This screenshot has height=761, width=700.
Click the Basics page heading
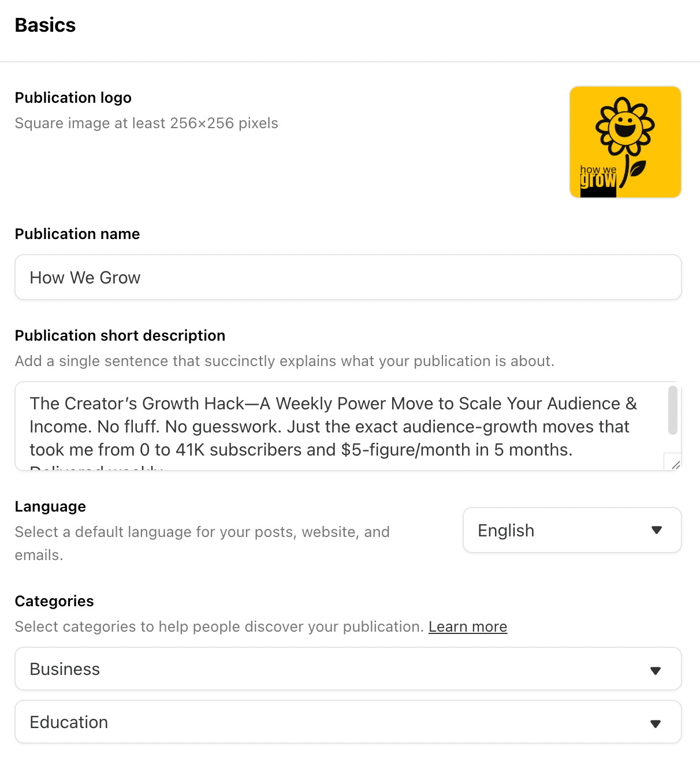45,25
